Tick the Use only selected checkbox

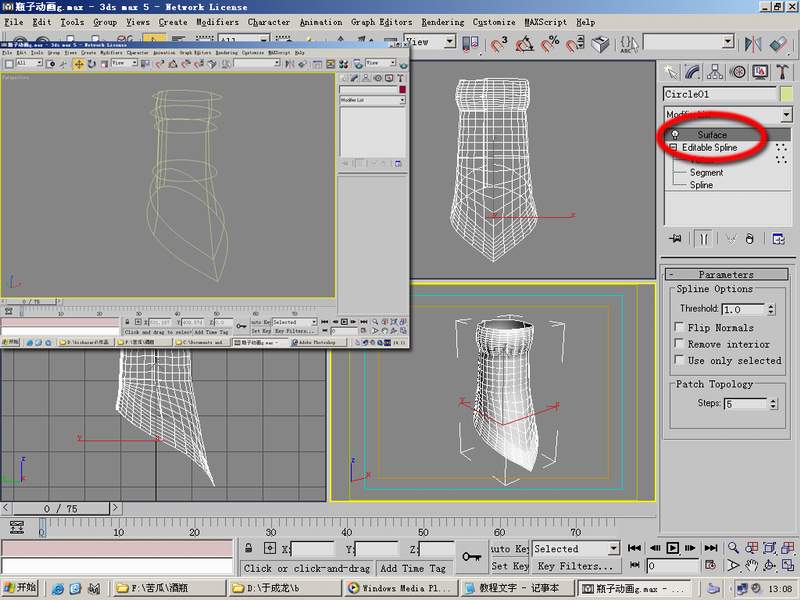tap(680, 361)
